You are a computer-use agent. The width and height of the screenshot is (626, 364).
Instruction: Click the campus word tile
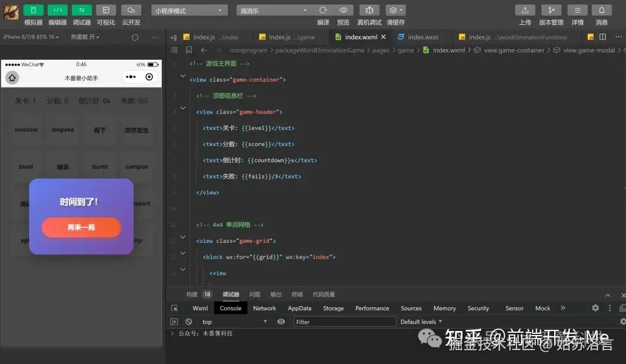click(x=137, y=166)
